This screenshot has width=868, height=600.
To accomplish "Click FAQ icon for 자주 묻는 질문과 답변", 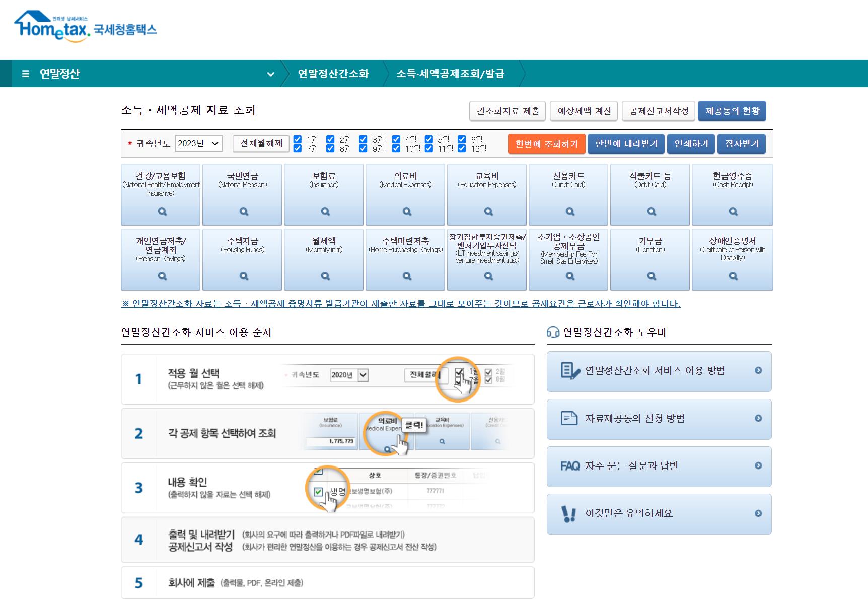I will [x=570, y=466].
